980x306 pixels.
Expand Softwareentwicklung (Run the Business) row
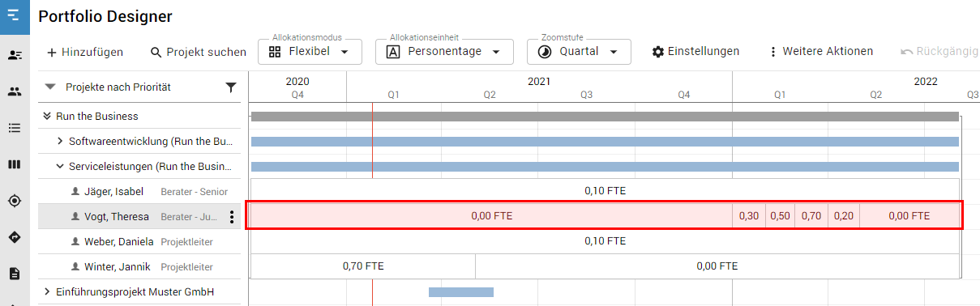60,141
